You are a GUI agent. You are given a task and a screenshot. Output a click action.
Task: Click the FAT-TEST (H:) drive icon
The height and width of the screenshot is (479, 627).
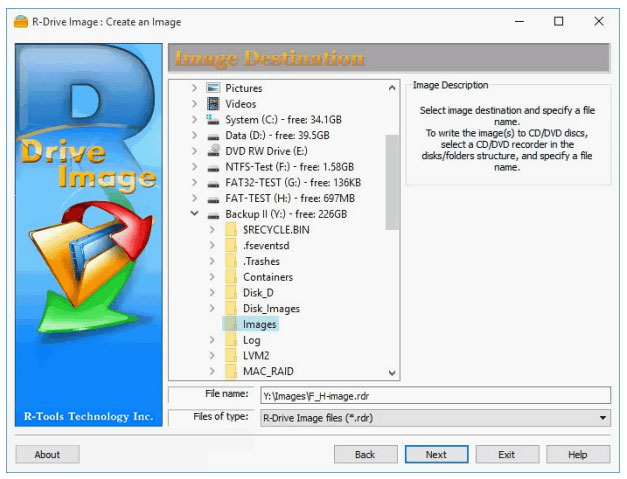[x=213, y=199]
